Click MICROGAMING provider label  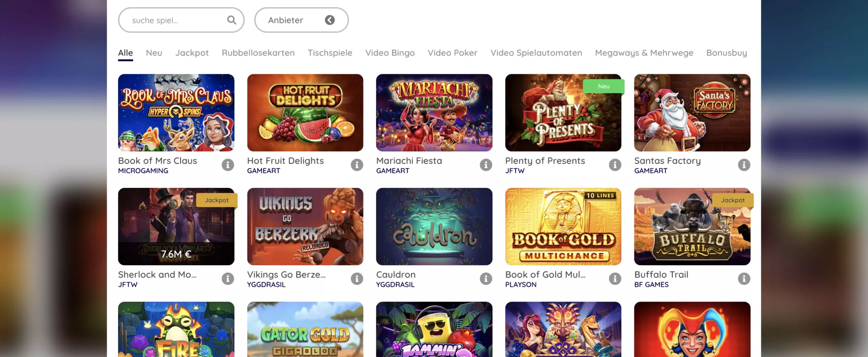click(143, 171)
